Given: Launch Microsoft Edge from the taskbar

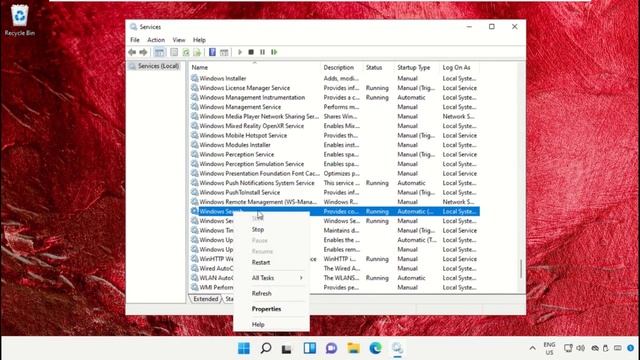Looking at the screenshot, I should (x=376, y=348).
